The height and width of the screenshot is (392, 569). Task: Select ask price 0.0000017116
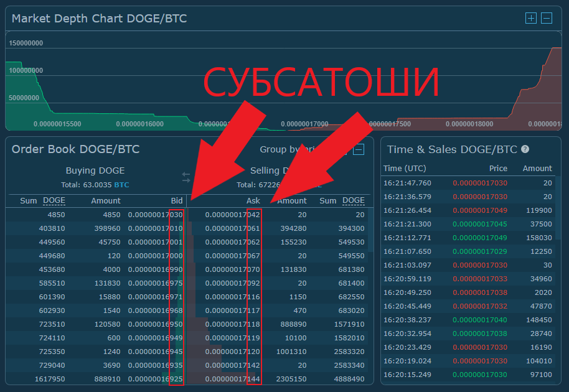pyautogui.click(x=233, y=297)
